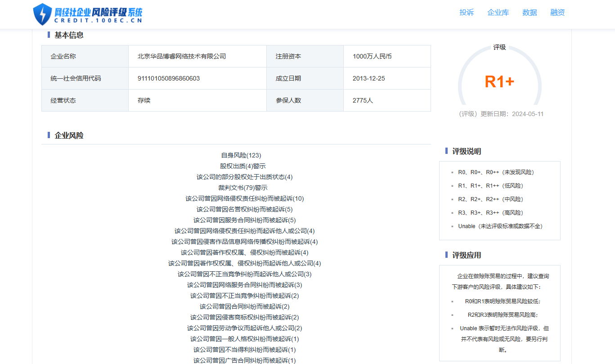Click 该公司曾因不当得利纠纷而被起诉(1) line
Image resolution: width=615 pixels, height=364 pixels.
coord(245,350)
